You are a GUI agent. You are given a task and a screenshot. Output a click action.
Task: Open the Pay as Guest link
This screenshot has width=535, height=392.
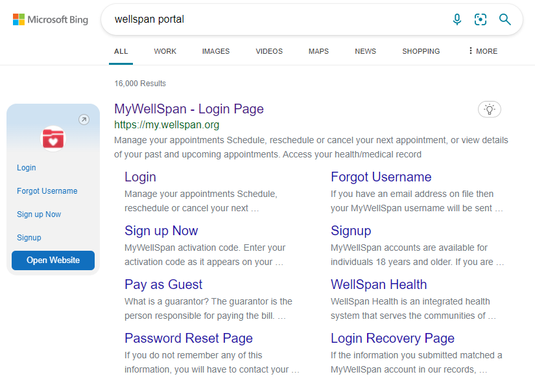click(163, 284)
